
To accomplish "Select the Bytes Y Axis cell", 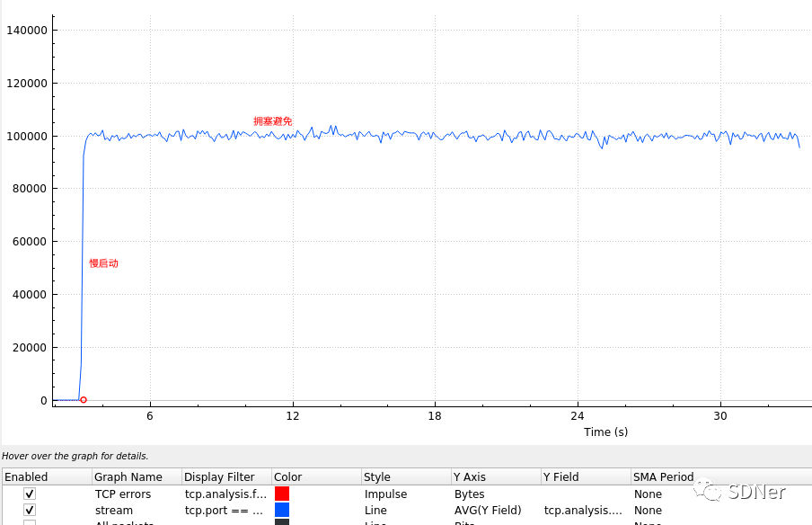I will (x=469, y=494).
